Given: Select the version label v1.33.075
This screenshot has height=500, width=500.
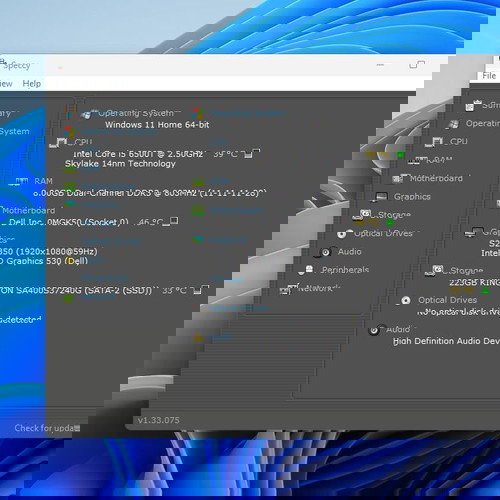Looking at the screenshot, I should pyautogui.click(x=159, y=420).
